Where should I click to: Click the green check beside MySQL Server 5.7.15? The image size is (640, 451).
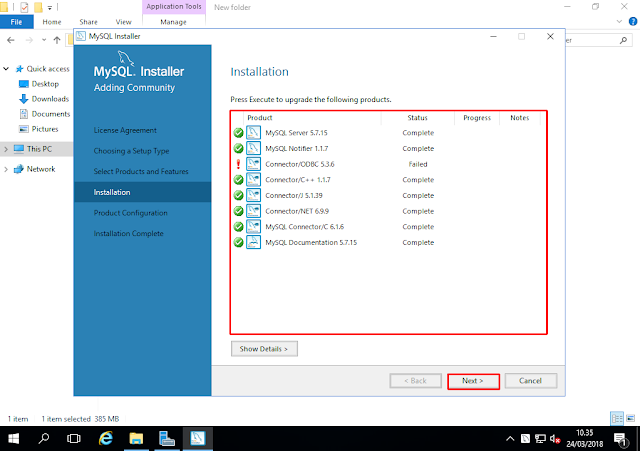[x=238, y=133]
